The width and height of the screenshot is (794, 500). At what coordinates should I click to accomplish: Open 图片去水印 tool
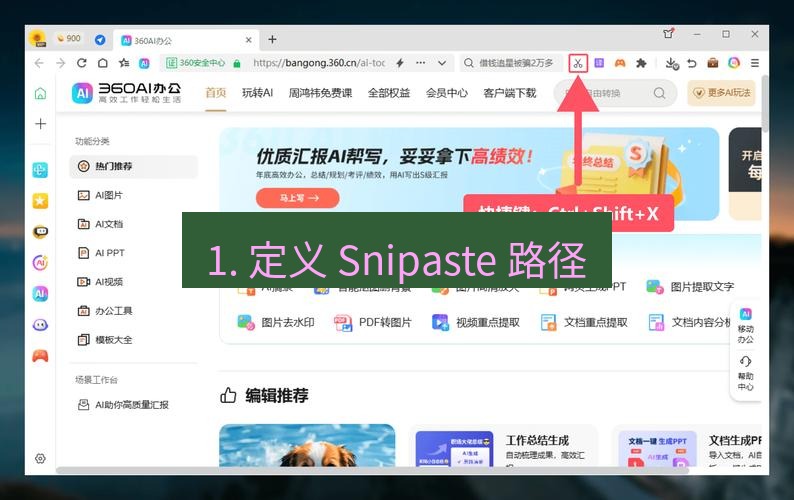pos(276,322)
